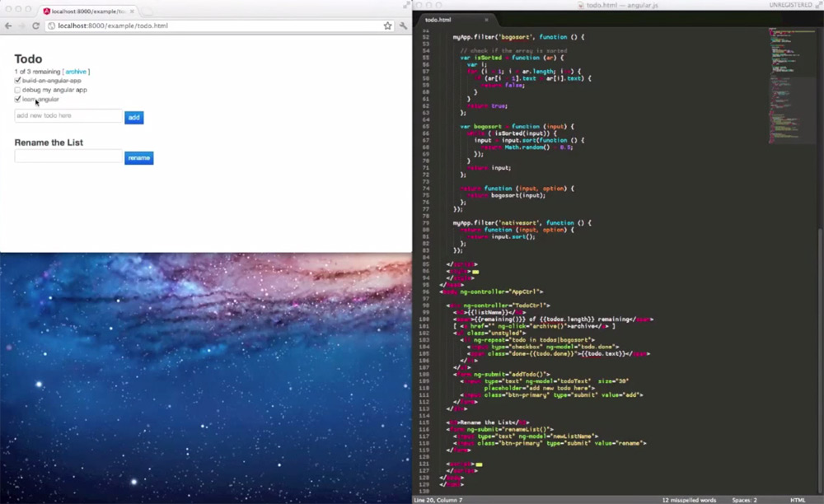Click the browser address bar URL

(x=113, y=26)
